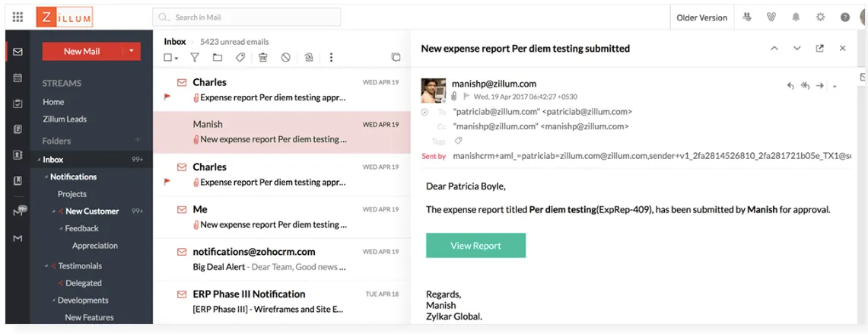This screenshot has width=868, height=334.
Task: Toggle the flag beside the email date
Action: 465,97
